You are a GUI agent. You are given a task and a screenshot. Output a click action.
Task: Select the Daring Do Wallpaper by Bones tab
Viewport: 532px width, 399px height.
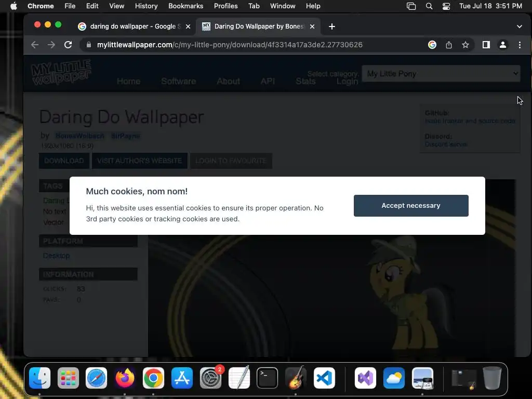click(259, 26)
